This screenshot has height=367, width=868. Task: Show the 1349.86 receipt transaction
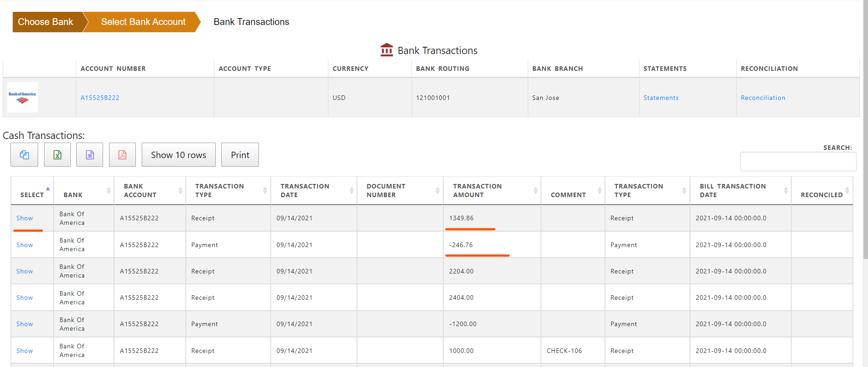tap(25, 218)
